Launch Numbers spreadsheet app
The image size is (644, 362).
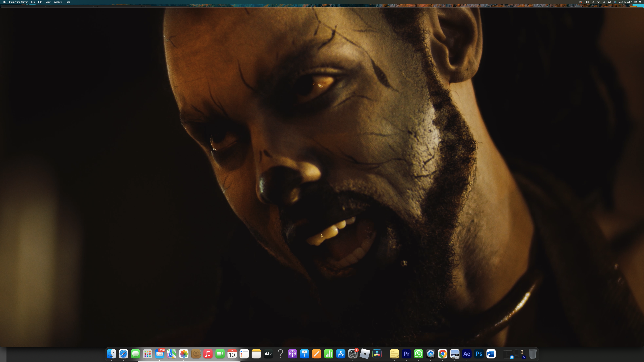329,354
